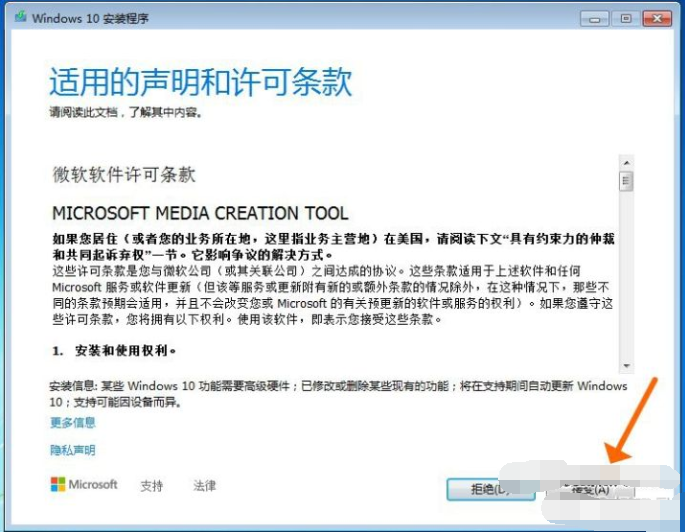The image size is (685, 532).
Task: Minimize the Windows 10 setup window
Action: tap(597, 18)
